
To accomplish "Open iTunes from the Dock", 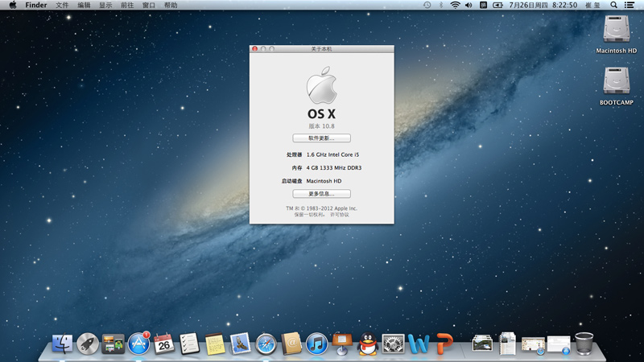I will click(316, 344).
